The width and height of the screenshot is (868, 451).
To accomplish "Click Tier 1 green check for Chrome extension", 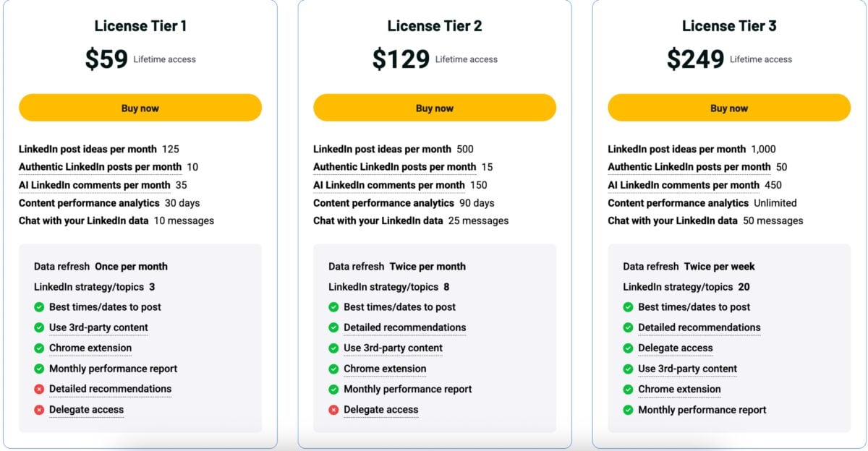I will click(39, 348).
